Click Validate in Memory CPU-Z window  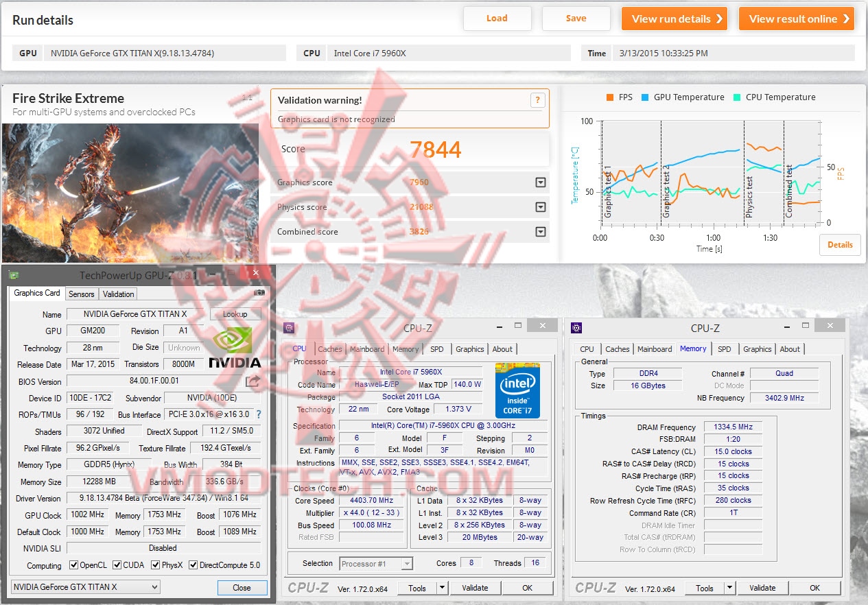[x=762, y=588]
